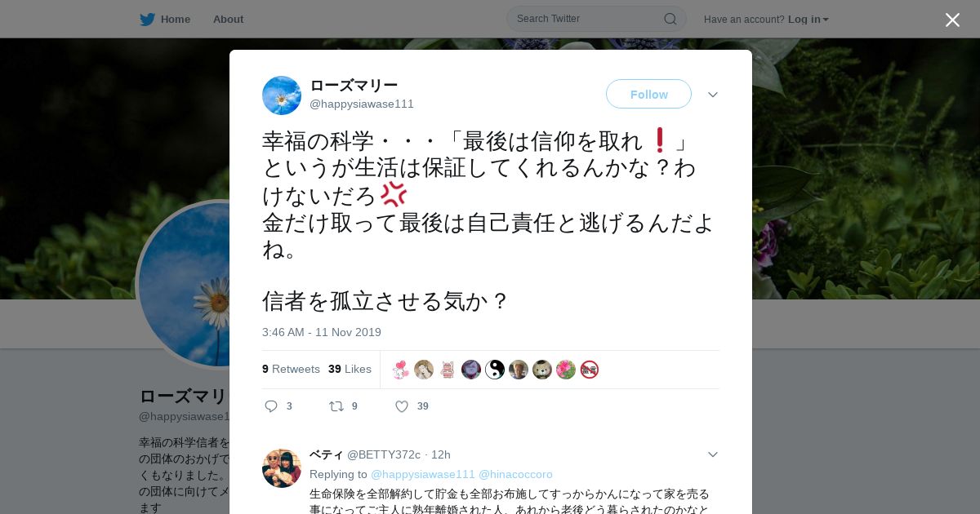This screenshot has width=980, height=514.
Task: Open the bear liker avatar
Action: 542,370
